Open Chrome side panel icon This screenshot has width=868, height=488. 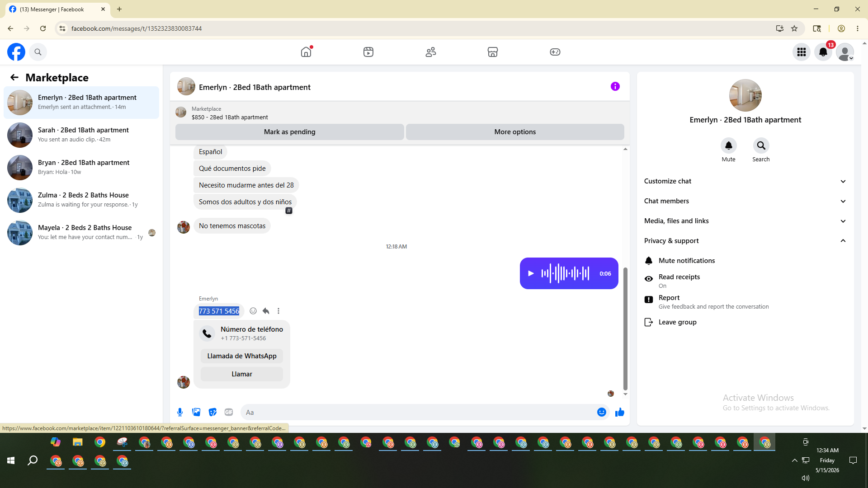817,28
